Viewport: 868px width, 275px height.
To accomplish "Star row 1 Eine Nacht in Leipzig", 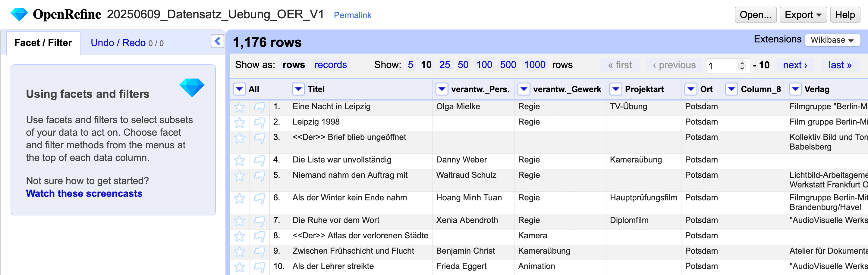I will pyautogui.click(x=240, y=107).
